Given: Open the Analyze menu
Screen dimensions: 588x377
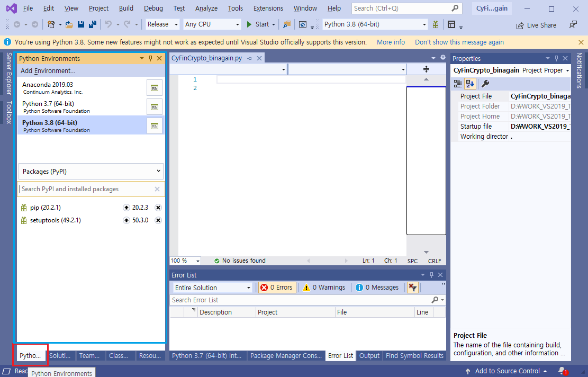Looking at the screenshot, I should (x=206, y=8).
